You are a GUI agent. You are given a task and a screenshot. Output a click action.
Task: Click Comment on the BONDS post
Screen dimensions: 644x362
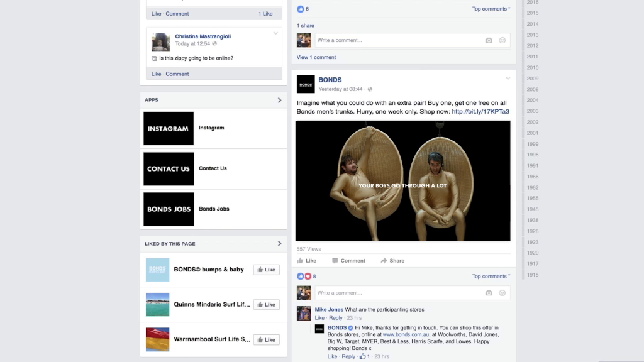tap(348, 261)
